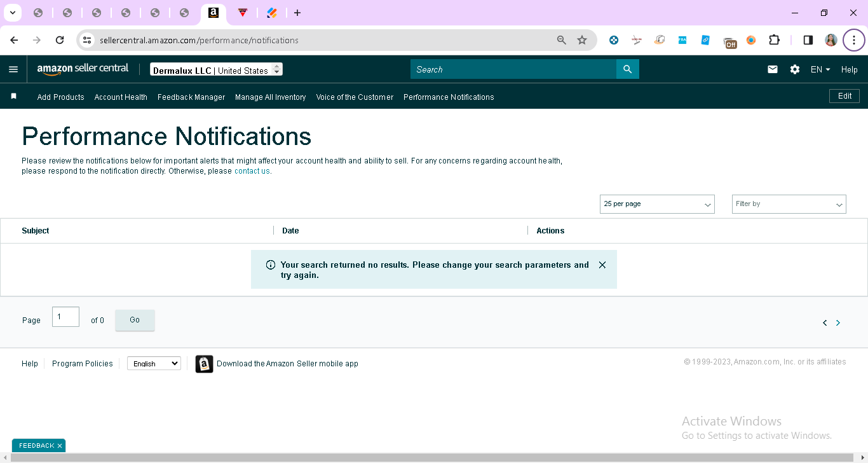Viewport: 868px width, 463px height.
Task: Click the extension icon labeled Off
Action: click(x=729, y=42)
